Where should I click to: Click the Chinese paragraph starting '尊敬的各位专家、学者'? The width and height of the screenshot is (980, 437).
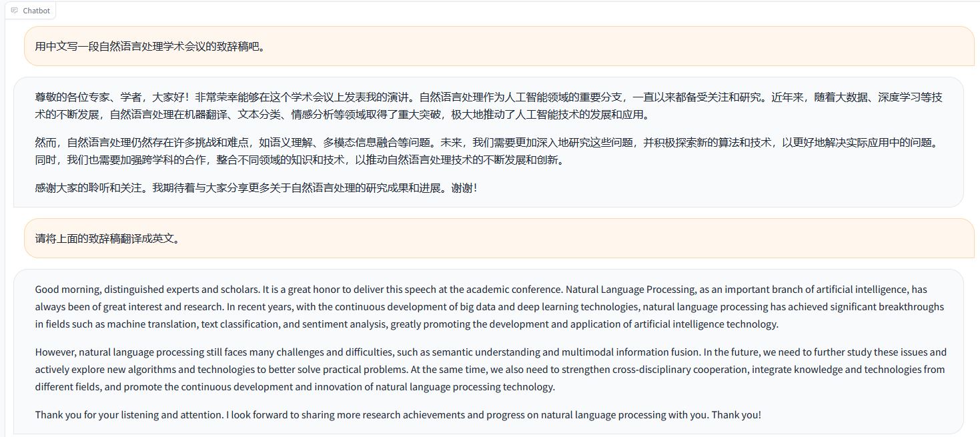(489, 106)
